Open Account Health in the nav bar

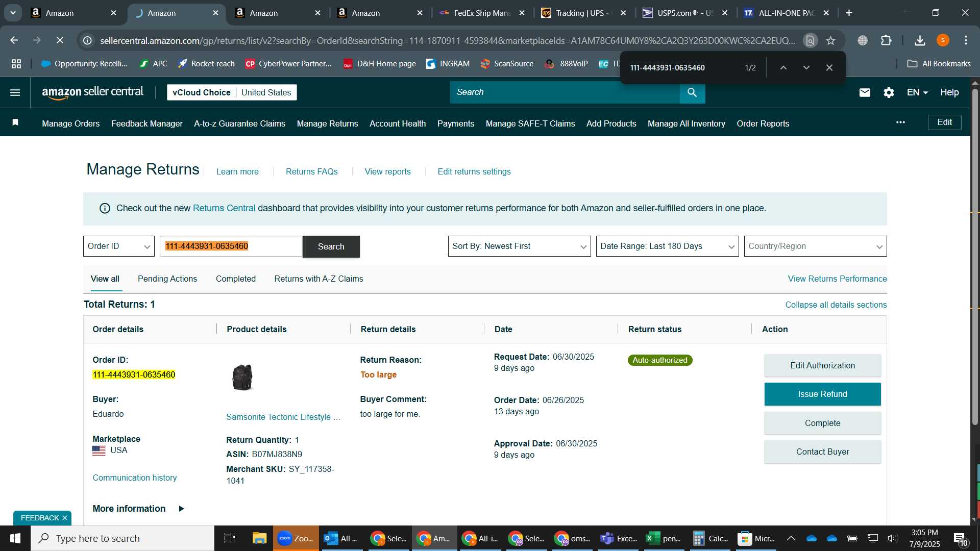398,123
